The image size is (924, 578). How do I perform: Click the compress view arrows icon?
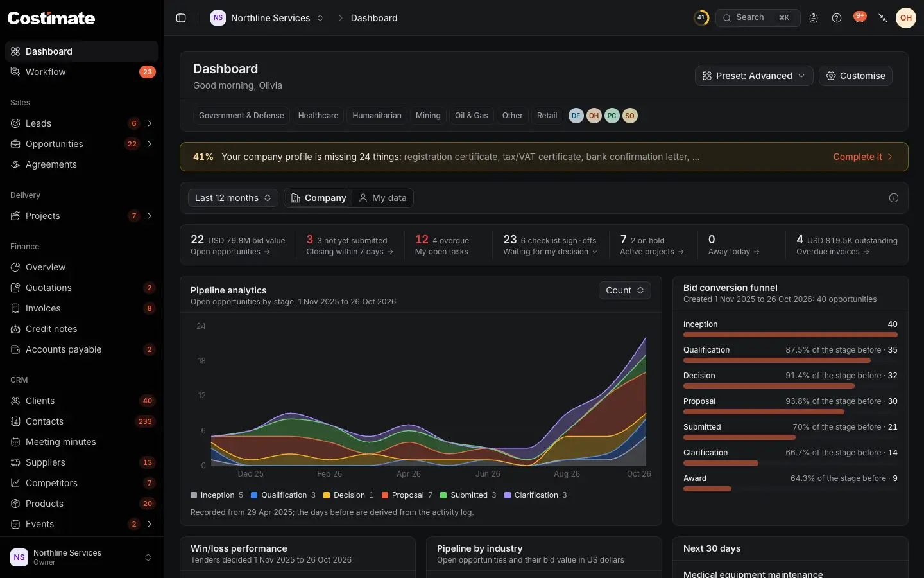[883, 18]
